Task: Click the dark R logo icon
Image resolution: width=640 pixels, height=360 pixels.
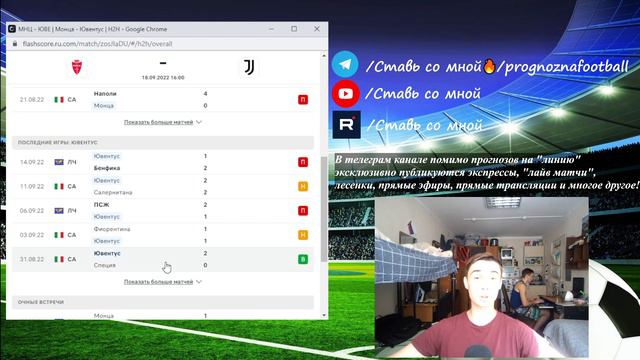Action: (347, 124)
